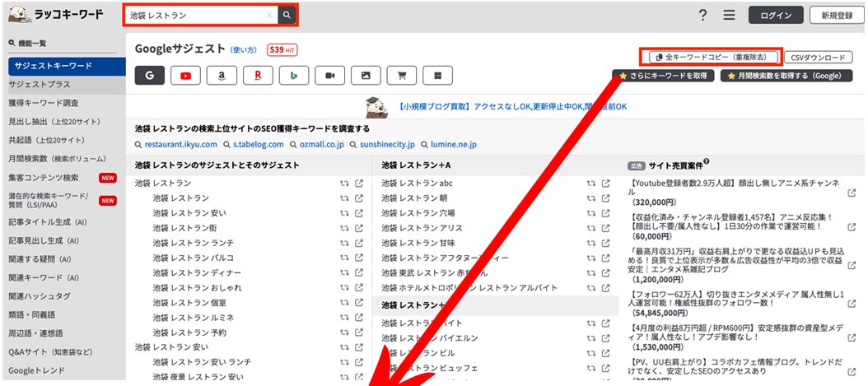
Task: Open external link for 池袋 レストラン 安い
Action: point(359,213)
